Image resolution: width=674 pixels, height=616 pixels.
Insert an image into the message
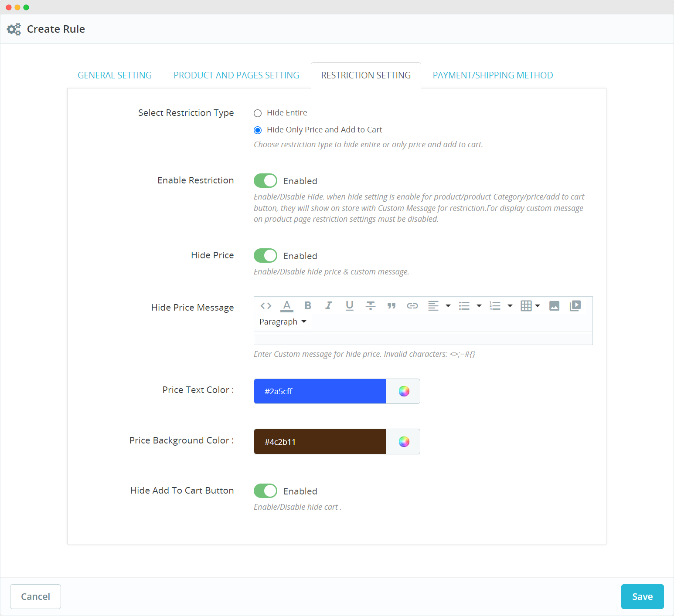point(554,306)
